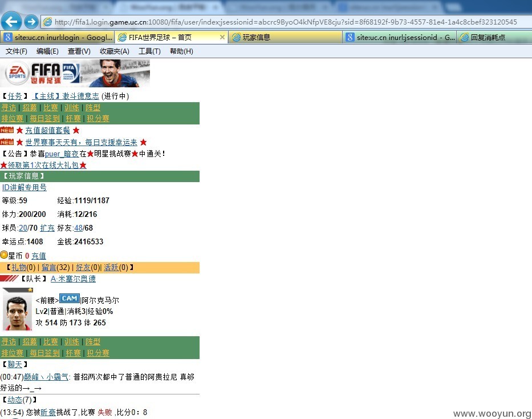This screenshot has height=419, width=532.
Task: Click 每日签到 in the lower green nav
Action: [45, 353]
